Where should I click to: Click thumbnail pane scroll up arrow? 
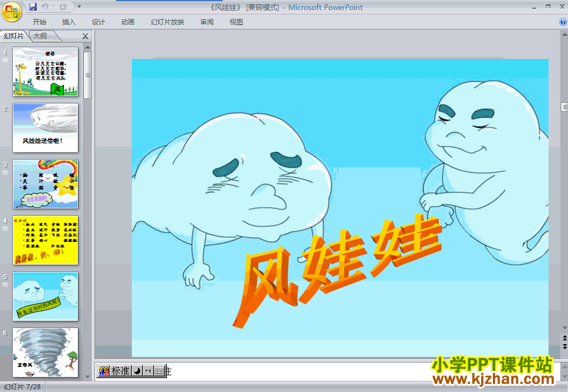click(x=88, y=47)
